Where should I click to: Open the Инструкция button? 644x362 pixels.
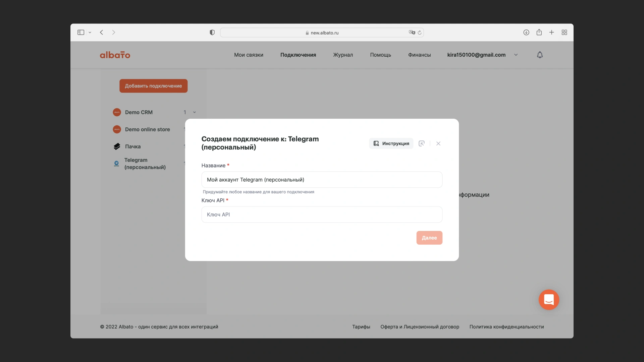click(391, 143)
